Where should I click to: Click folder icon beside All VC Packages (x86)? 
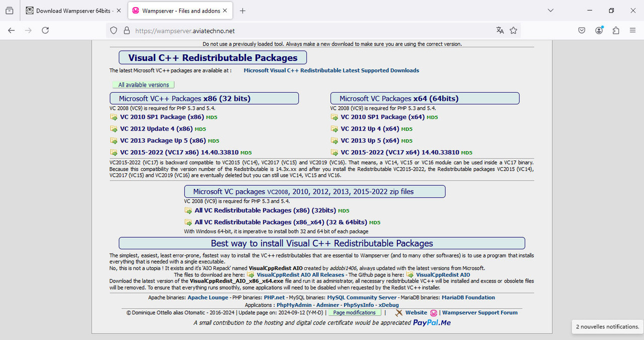(x=188, y=211)
